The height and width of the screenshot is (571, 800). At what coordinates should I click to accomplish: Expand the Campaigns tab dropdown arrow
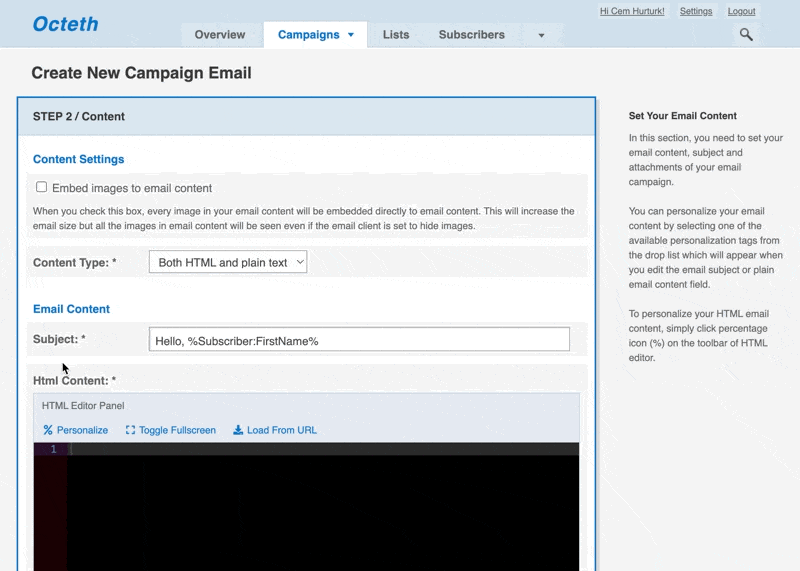tap(351, 35)
